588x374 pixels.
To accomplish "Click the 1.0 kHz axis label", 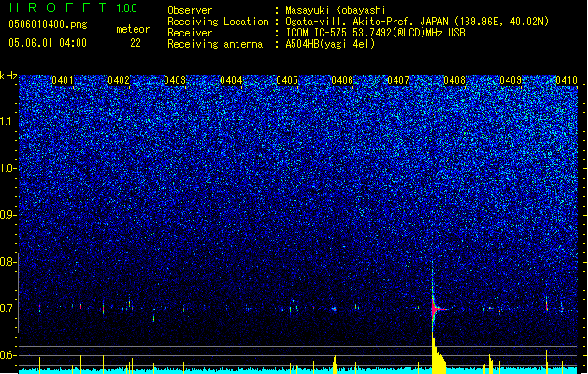I will (8, 168).
